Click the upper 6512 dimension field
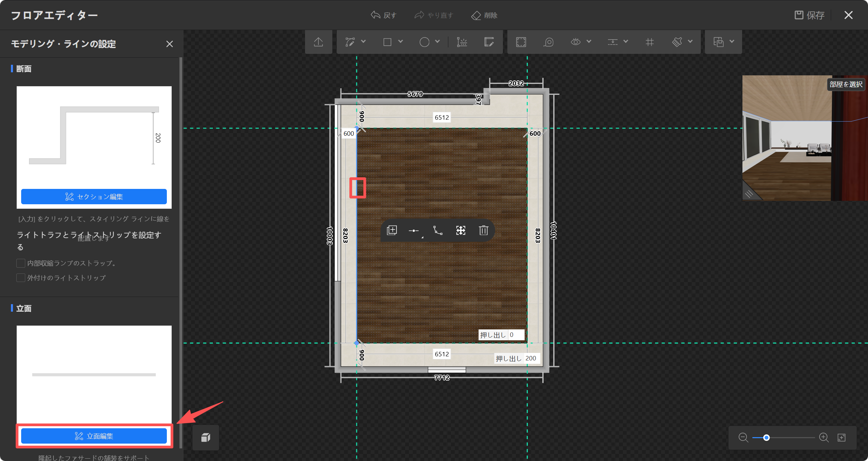The image size is (868, 461). pos(442,117)
